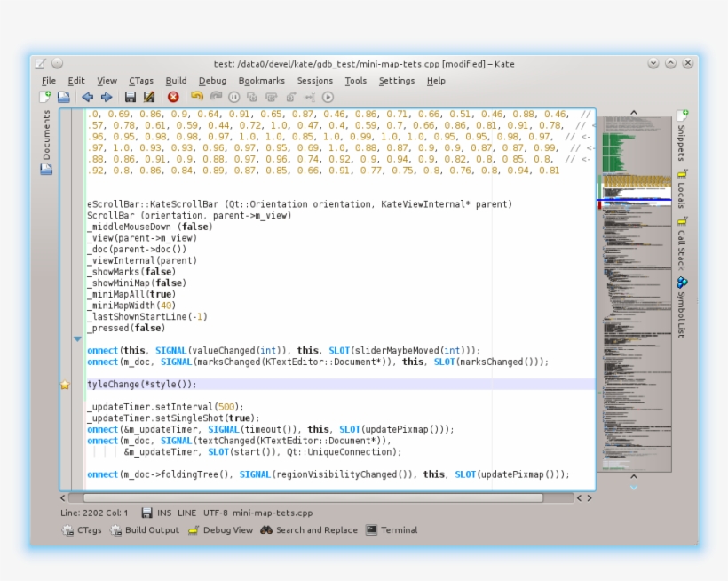Open Search and Replace tool view
Viewport: 728px width, 581px height.
click(309, 529)
